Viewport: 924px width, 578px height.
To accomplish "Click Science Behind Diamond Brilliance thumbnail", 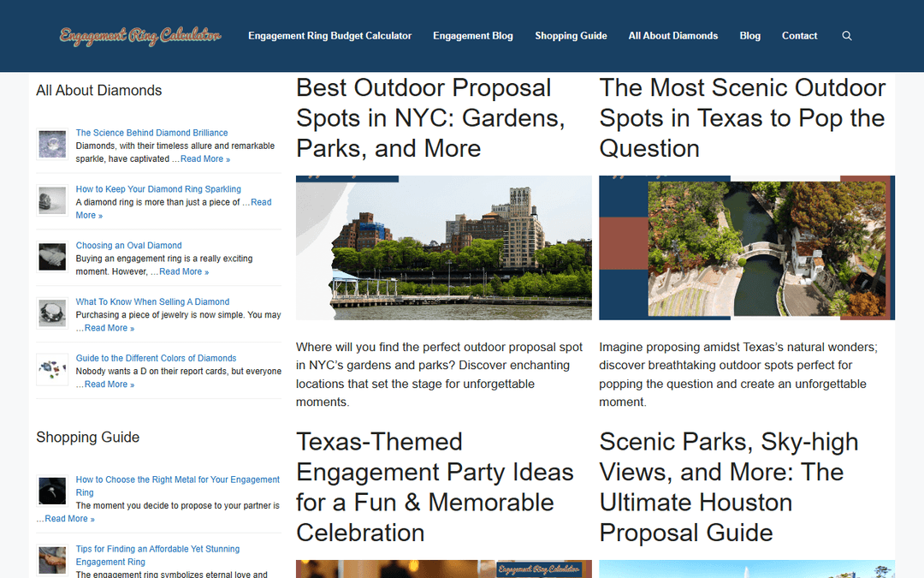I will tap(52, 144).
